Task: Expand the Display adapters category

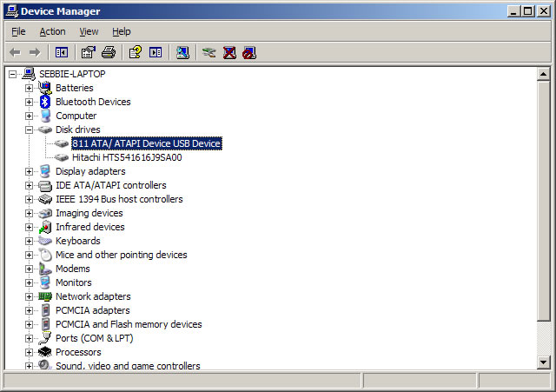Action: point(29,172)
